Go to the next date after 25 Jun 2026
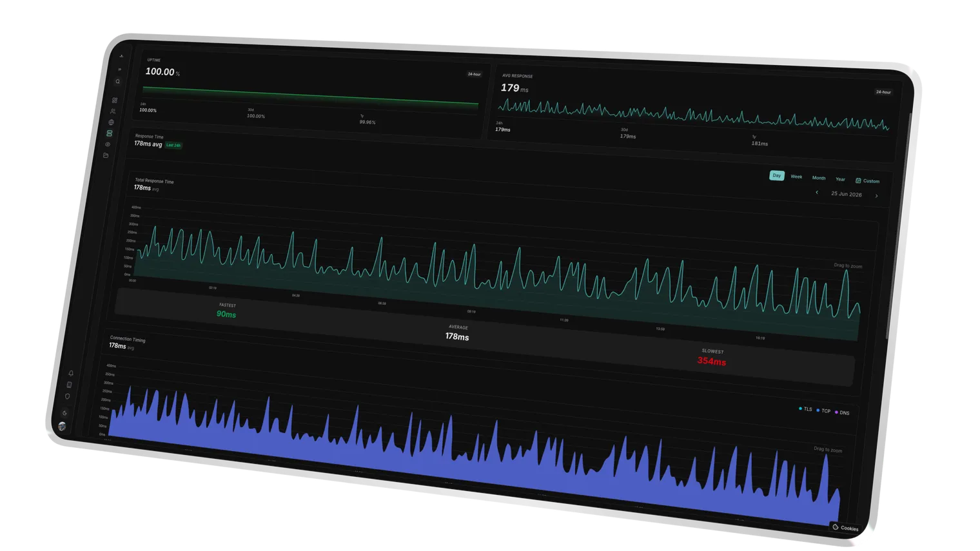 (876, 196)
